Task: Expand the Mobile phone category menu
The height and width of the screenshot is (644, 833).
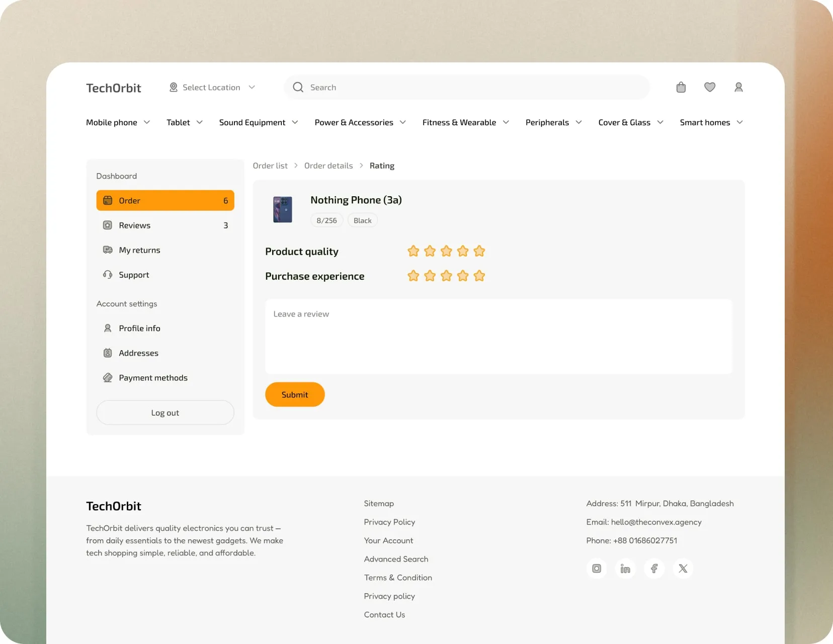Action: coord(118,122)
